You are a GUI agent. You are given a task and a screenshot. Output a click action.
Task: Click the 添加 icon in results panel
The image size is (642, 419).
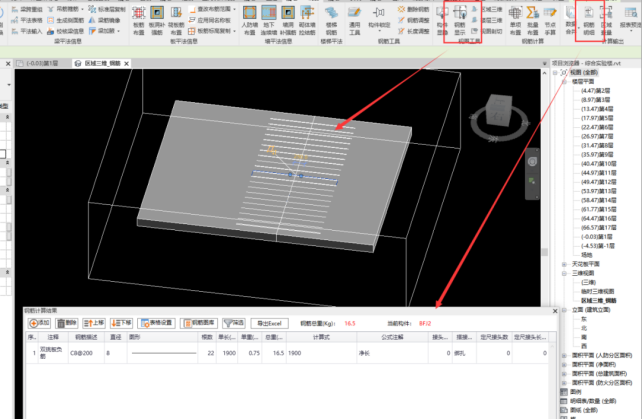click(x=41, y=323)
